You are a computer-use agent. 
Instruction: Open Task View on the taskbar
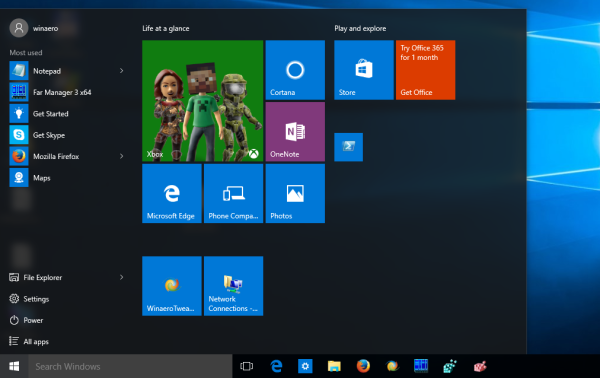click(x=246, y=366)
